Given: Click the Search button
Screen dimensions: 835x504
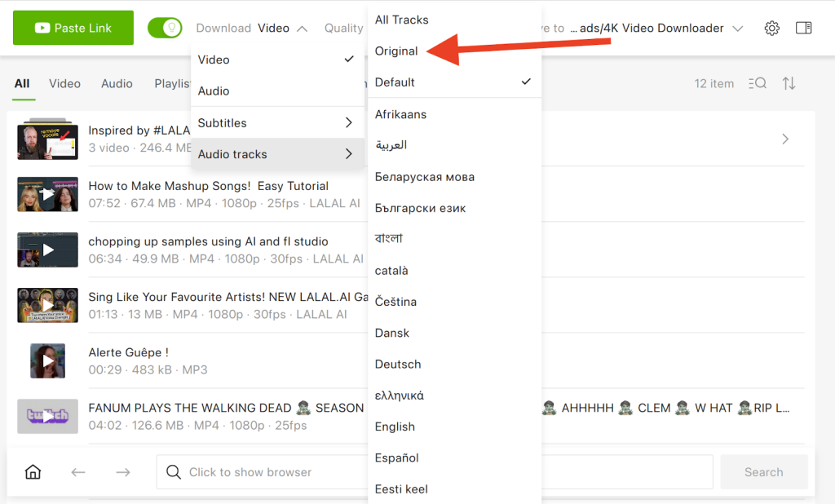Looking at the screenshot, I should 763,472.
